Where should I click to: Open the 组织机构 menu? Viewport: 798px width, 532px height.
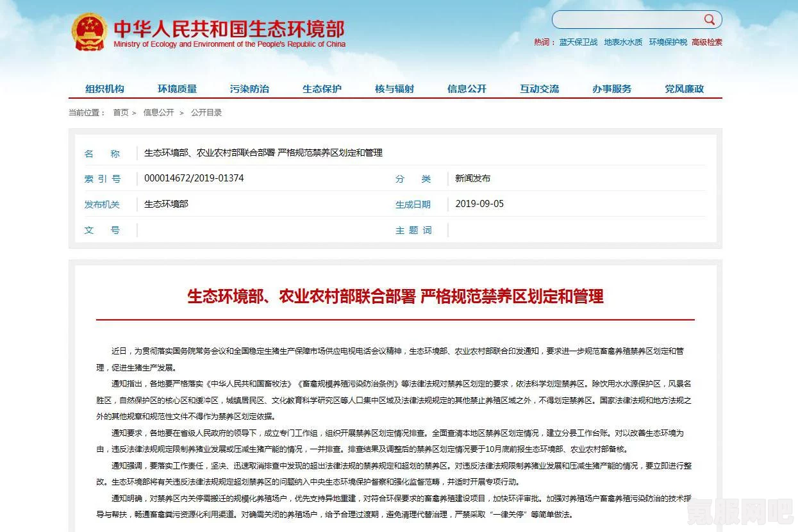click(x=105, y=89)
